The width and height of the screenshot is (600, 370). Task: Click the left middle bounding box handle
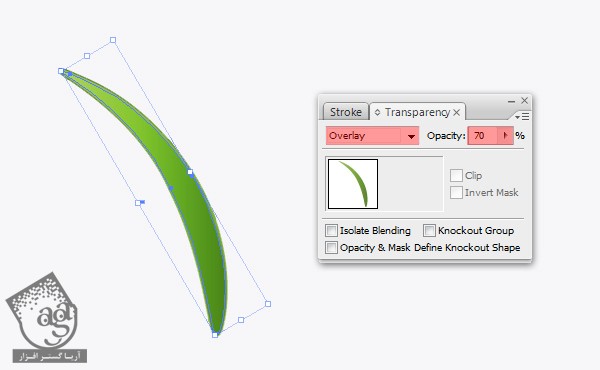pyautogui.click(x=138, y=203)
